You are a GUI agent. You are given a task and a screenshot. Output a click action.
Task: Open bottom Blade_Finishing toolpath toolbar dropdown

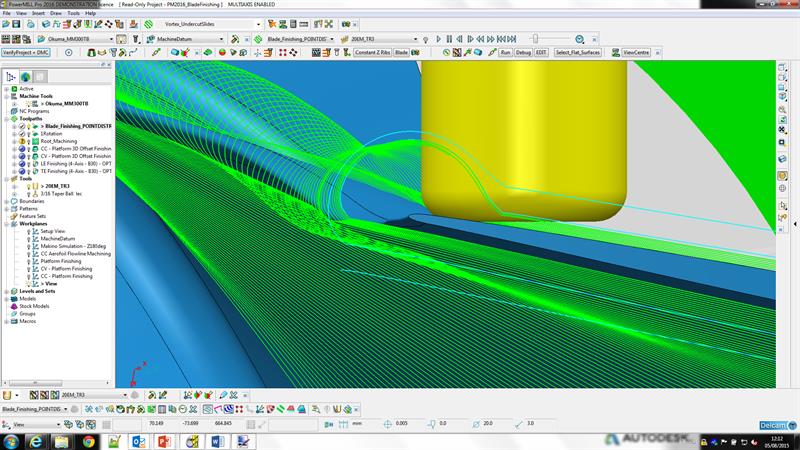tap(65, 409)
